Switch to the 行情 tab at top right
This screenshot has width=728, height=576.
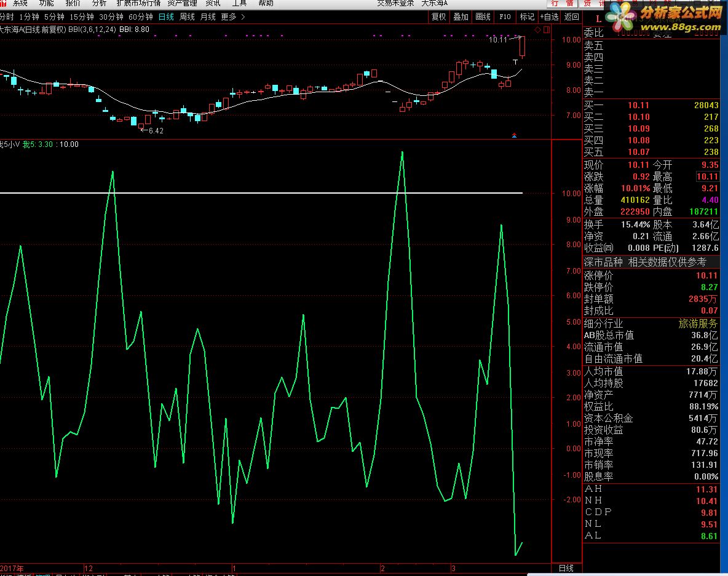point(562,4)
